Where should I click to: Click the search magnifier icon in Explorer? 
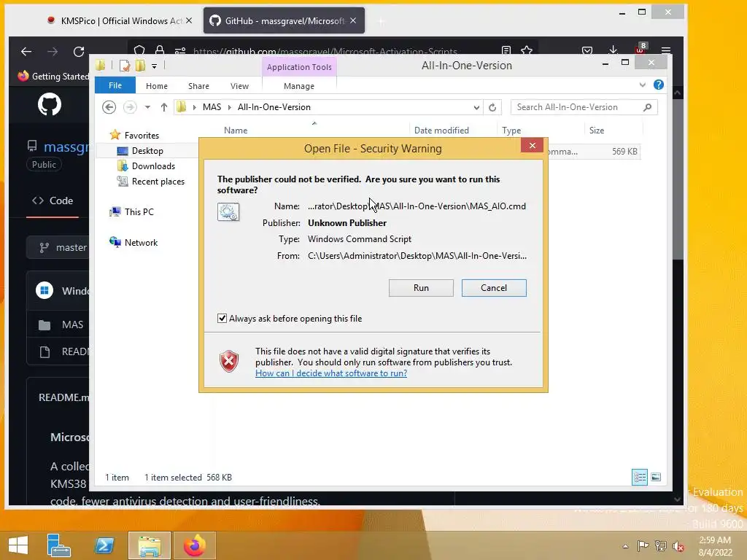(647, 107)
